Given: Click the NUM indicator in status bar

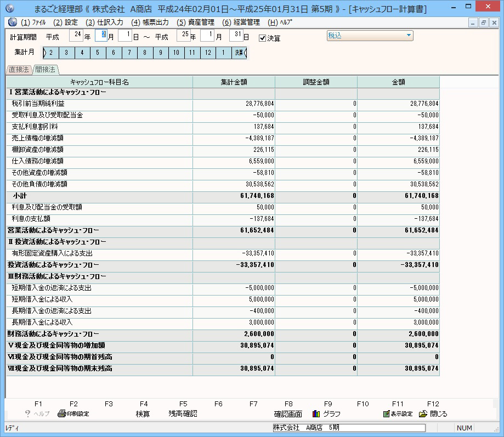Looking at the screenshot, I should (x=464, y=428).
